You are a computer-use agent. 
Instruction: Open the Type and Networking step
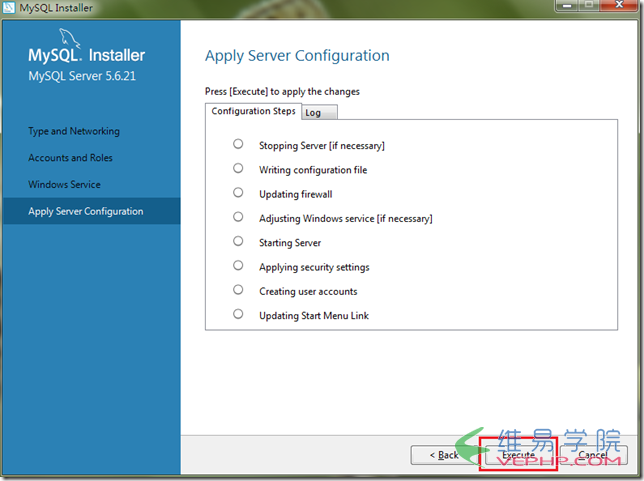point(74,131)
